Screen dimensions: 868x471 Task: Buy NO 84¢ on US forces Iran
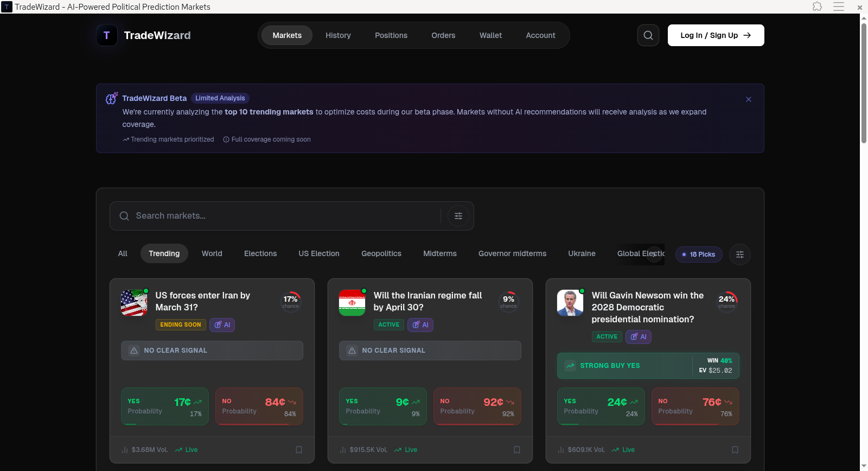tap(259, 406)
